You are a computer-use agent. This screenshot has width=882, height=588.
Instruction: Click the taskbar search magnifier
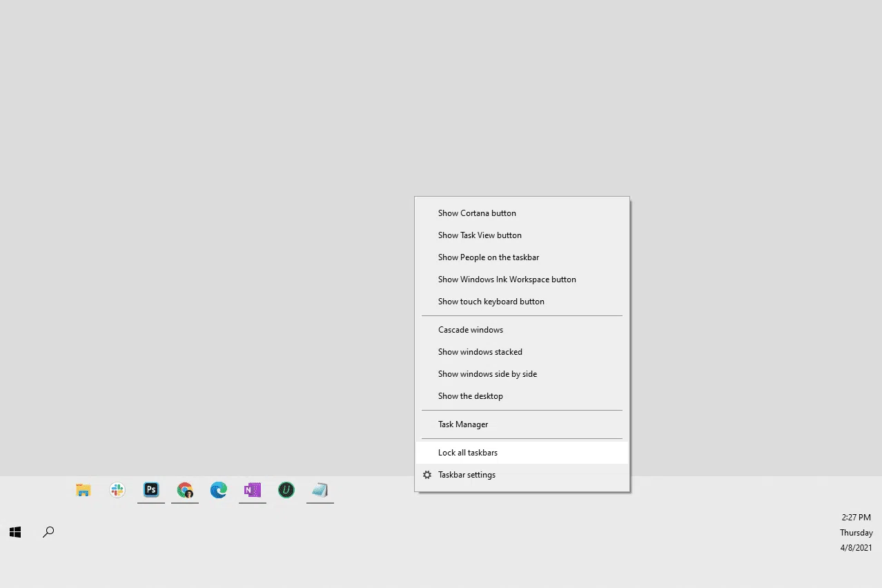coord(48,532)
